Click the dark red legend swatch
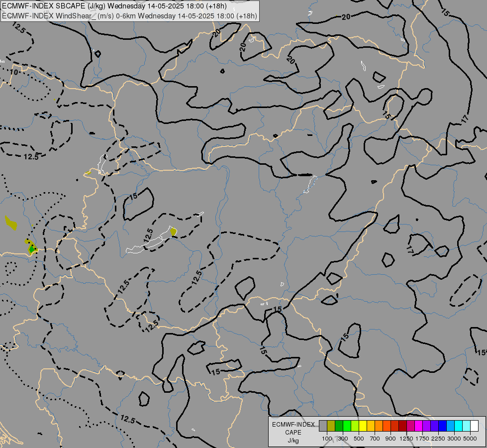 tap(402, 426)
